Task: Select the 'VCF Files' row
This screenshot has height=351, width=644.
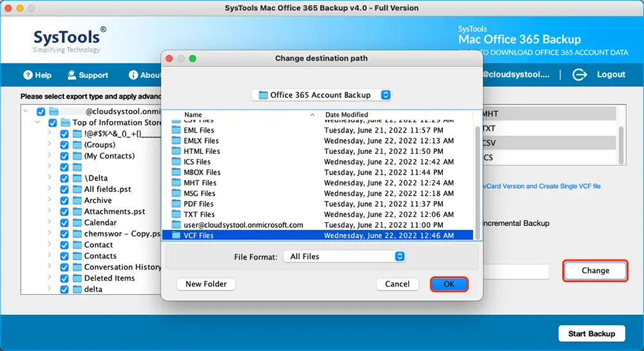Action: (317, 235)
